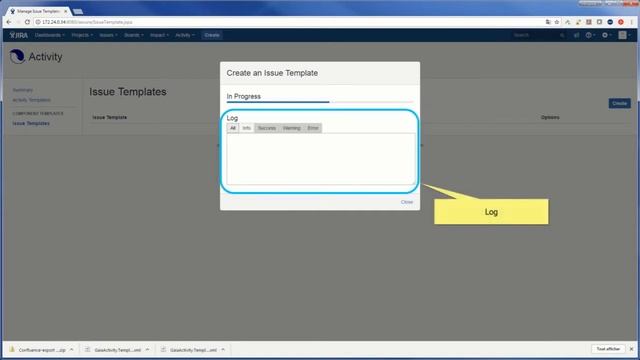Screen dimensions: 640x360
Task: Open the Activity Templates sidebar link
Action: click(31, 100)
